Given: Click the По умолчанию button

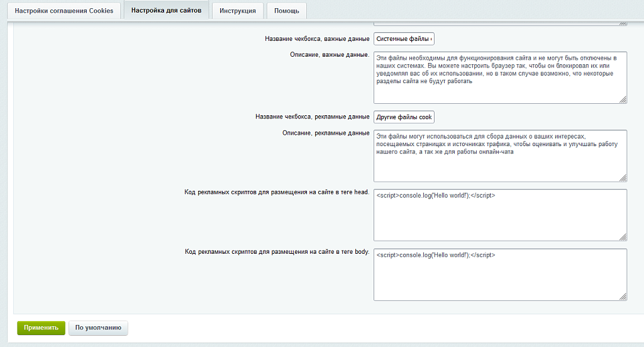Looking at the screenshot, I should pyautogui.click(x=98, y=327).
